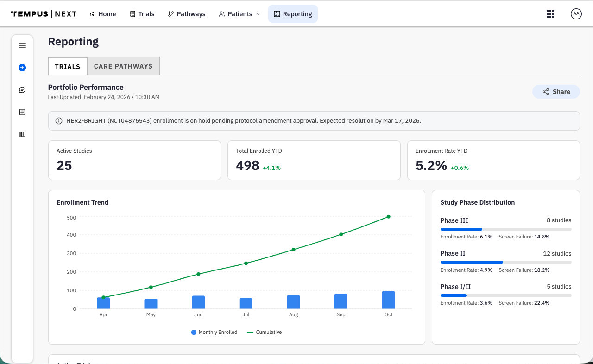The height and width of the screenshot is (364, 593).
Task: Open the apps grid icon
Action: [550, 14]
